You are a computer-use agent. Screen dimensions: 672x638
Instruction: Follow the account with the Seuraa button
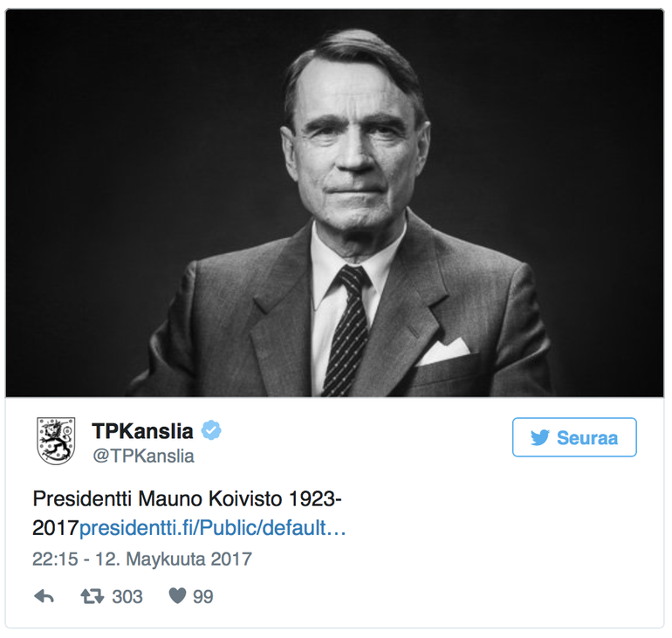pos(574,437)
